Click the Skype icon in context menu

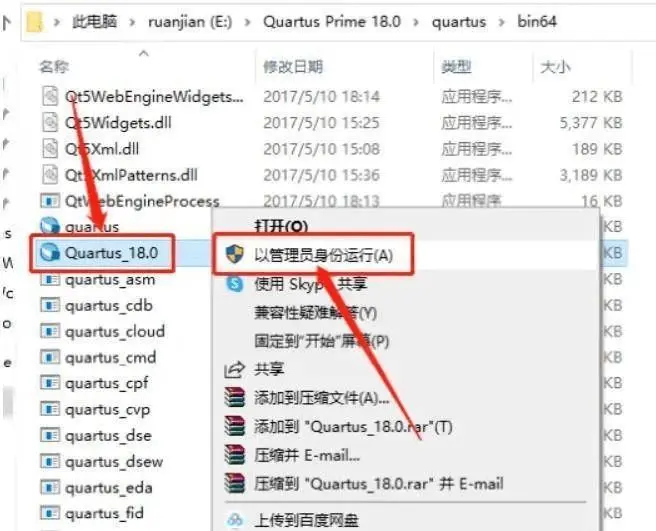(x=235, y=284)
